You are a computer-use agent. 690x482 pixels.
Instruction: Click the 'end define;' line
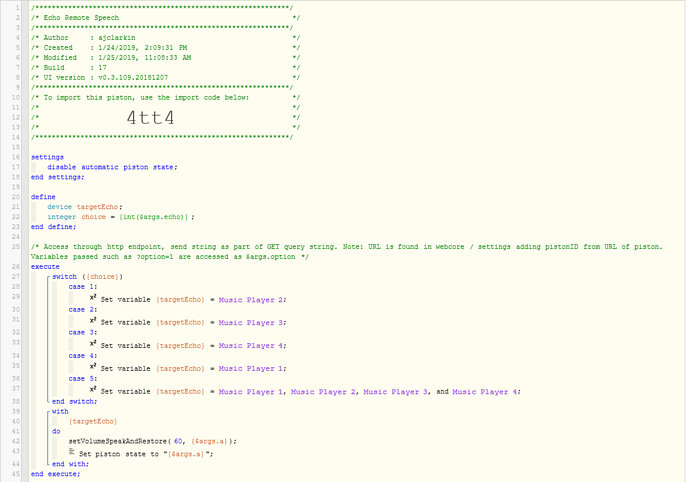tap(53, 227)
